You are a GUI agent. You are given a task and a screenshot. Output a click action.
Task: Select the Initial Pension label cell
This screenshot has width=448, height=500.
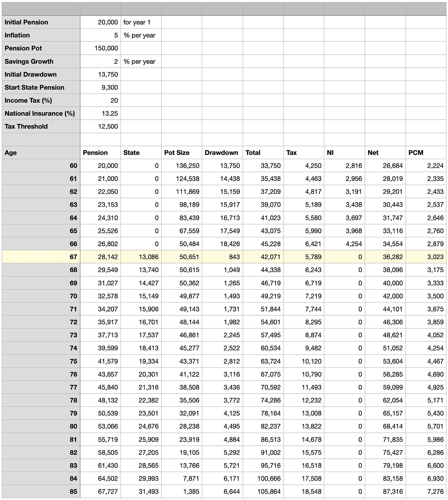(x=41, y=22)
